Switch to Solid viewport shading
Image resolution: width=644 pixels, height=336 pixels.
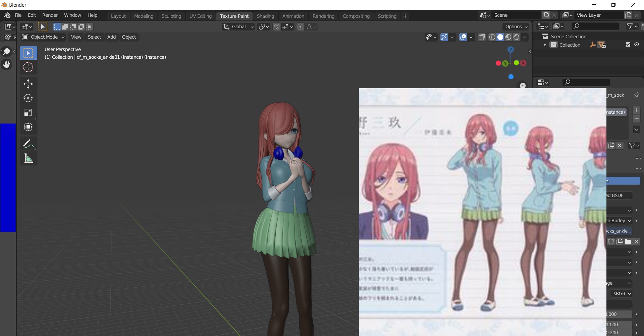500,37
